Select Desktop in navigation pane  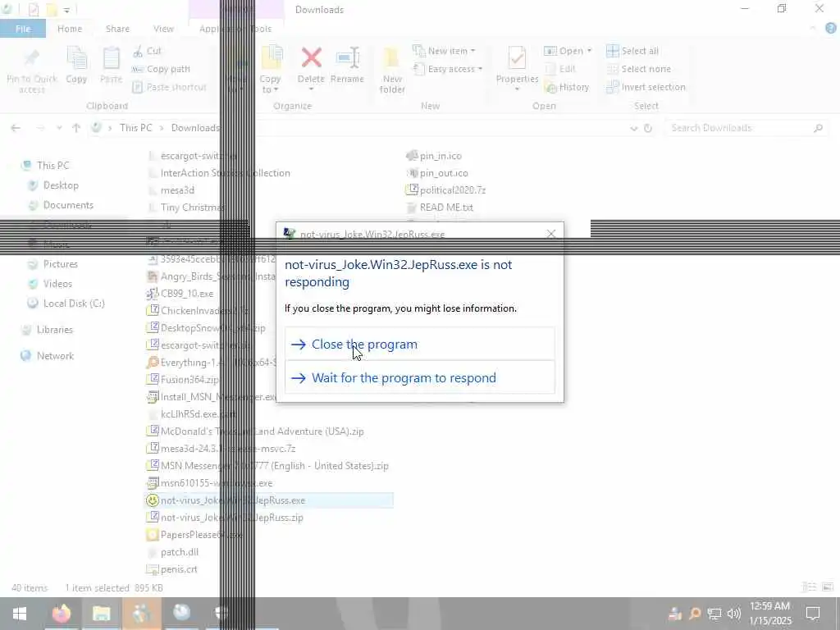pyautogui.click(x=61, y=185)
